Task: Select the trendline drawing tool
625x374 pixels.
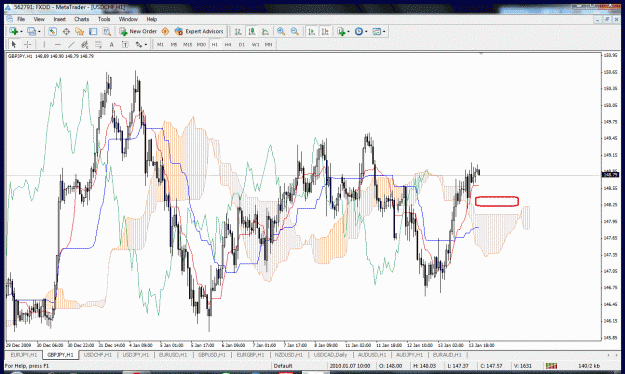Action: pyautogui.click(x=71, y=44)
